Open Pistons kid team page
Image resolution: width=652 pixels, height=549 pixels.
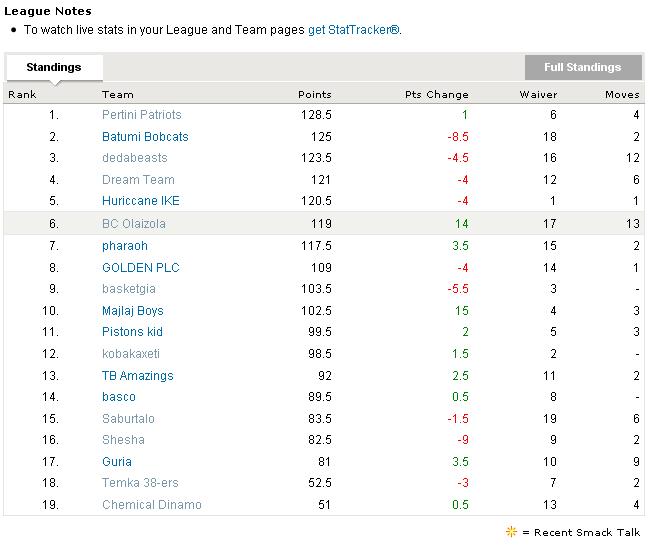(132, 332)
